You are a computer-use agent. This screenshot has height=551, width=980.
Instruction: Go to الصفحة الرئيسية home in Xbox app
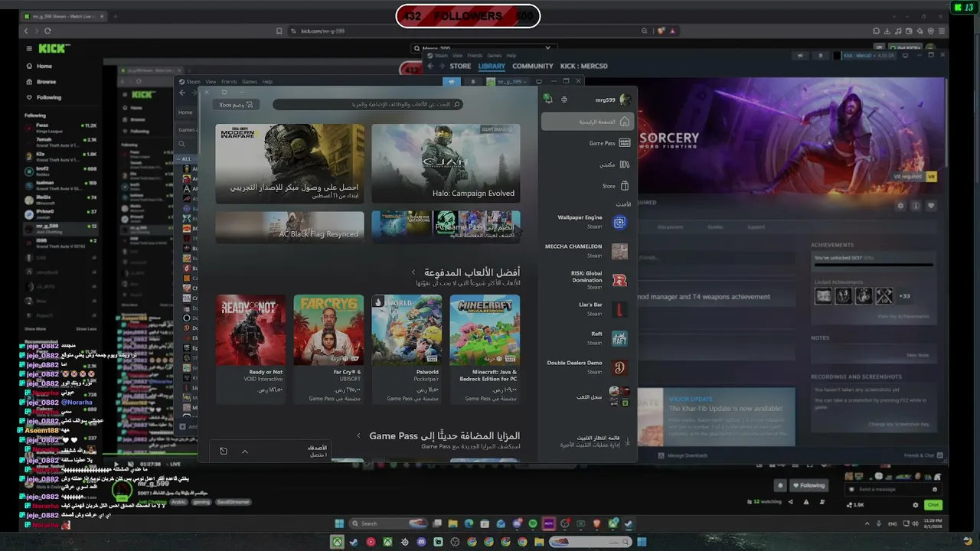pos(587,122)
